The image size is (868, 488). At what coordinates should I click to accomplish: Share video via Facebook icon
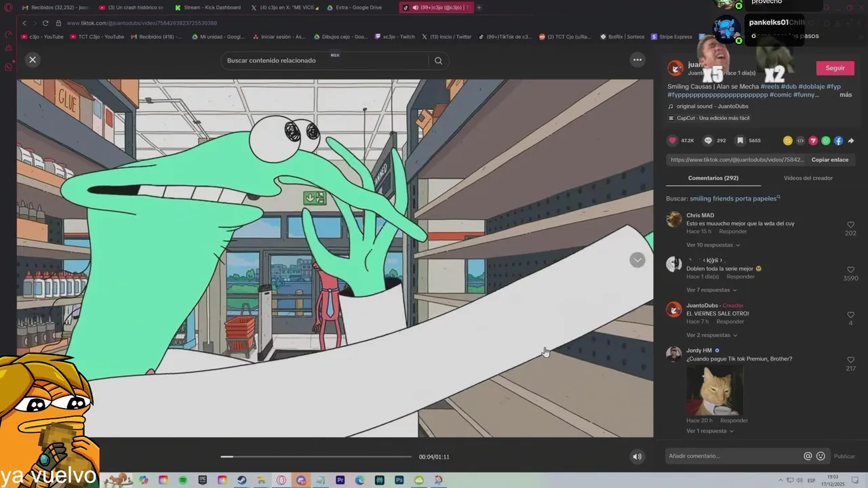click(x=838, y=141)
